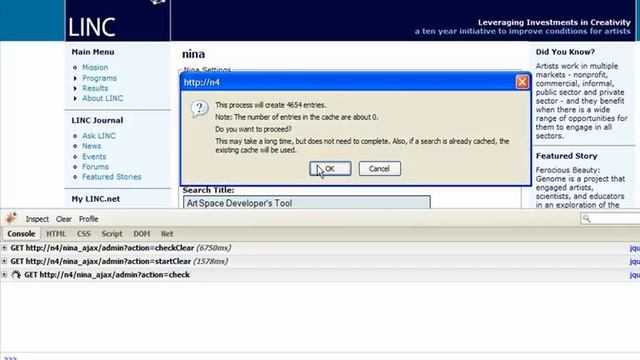Image resolution: width=640 pixels, height=360 pixels.
Task: Click the Search Title input field
Action: [307, 203]
